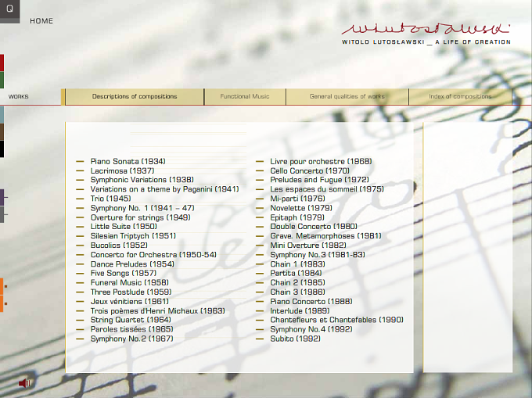Image resolution: width=532 pixels, height=398 pixels.
Task: Open Subito (1992)
Action: click(295, 339)
